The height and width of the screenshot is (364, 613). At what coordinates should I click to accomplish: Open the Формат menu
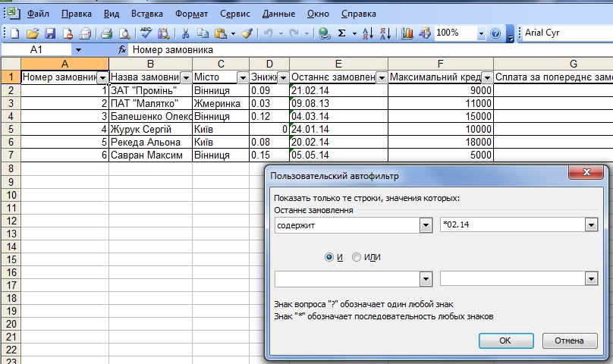[x=191, y=14]
